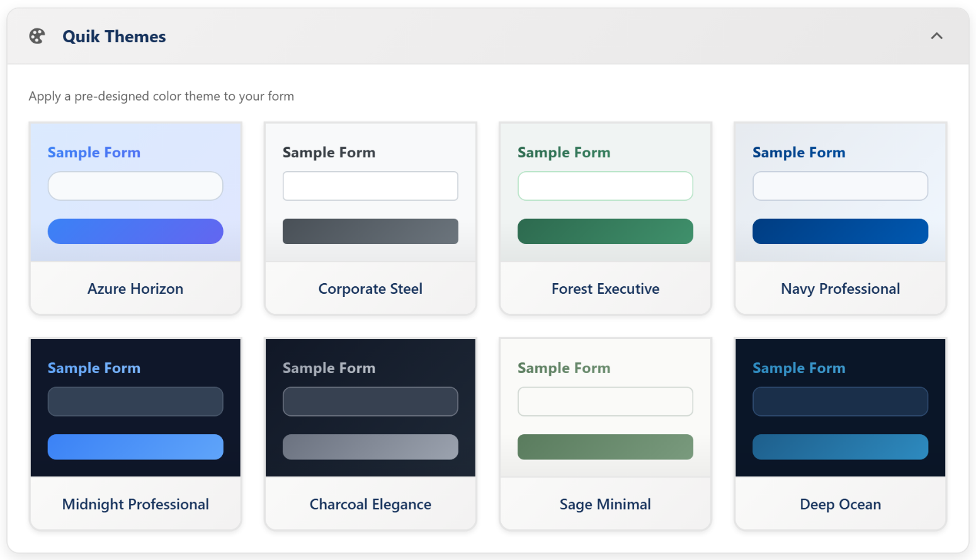This screenshot has height=560, width=976.
Task: Click the Azure Horizon blue-purple gradient bar
Action: coord(135,232)
